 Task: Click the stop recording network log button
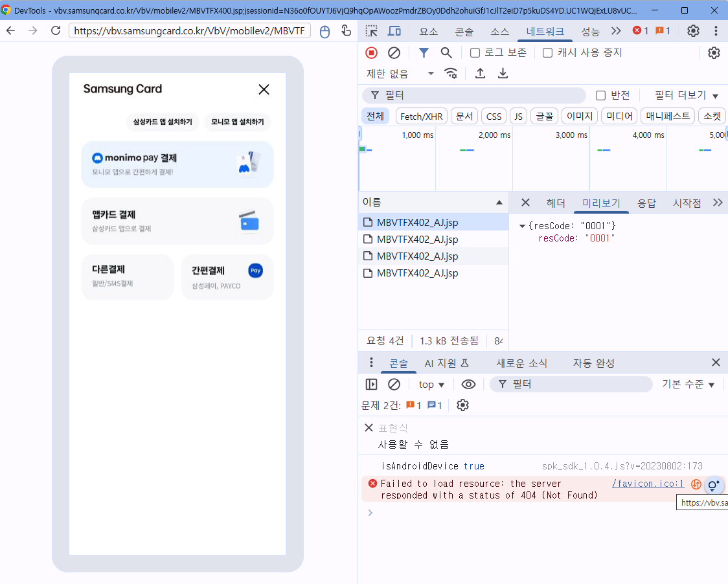371,53
